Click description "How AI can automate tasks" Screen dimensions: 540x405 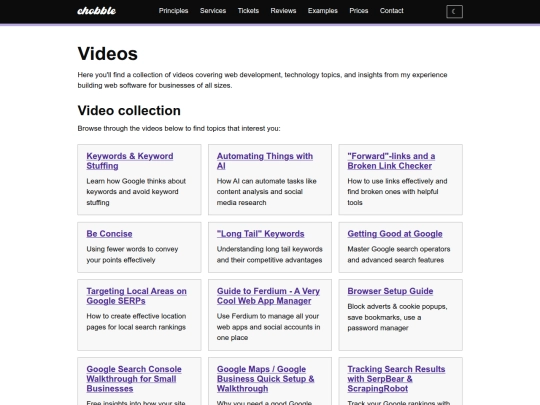[x=267, y=192]
